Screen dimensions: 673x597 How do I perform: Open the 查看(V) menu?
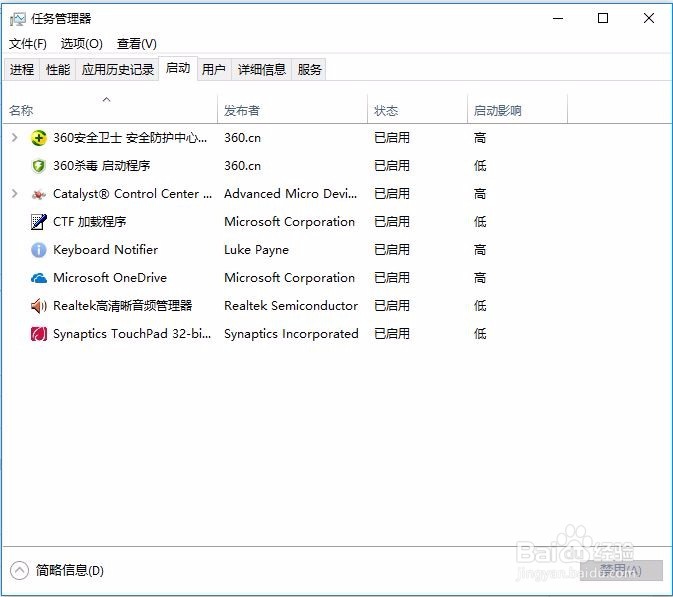136,44
